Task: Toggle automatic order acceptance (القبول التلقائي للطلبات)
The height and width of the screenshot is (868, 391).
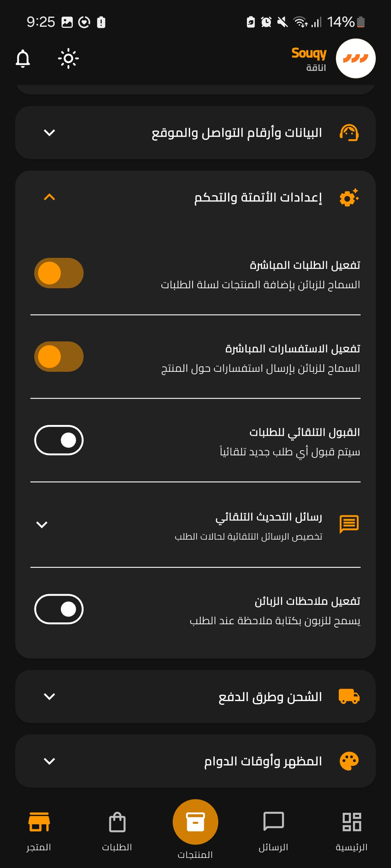Action: tap(59, 440)
